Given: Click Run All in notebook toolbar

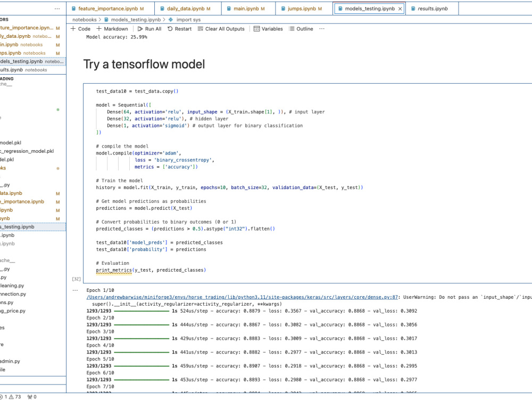Looking at the screenshot, I should tap(149, 29).
